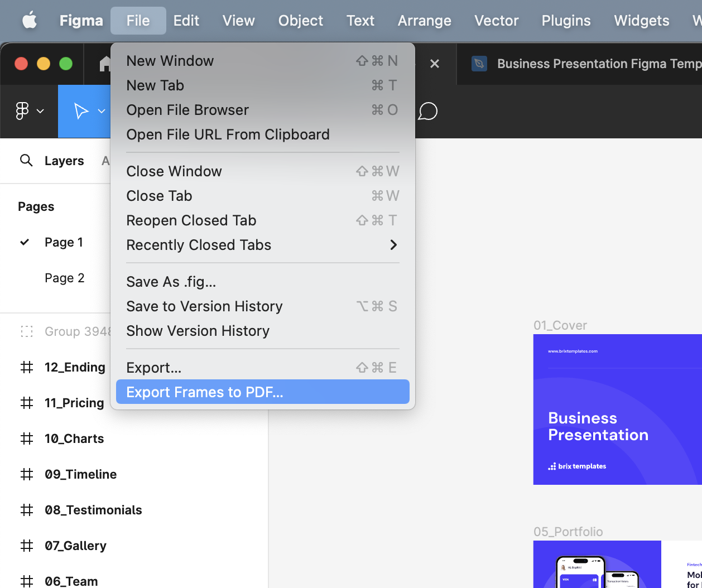Choose Close Window menu item
Image resolution: width=702 pixels, height=588 pixels.
click(263, 171)
